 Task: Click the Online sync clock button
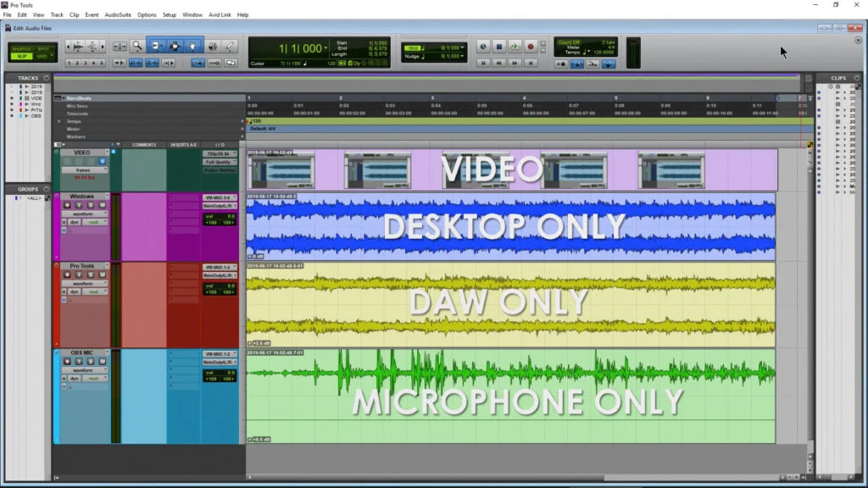coord(482,47)
